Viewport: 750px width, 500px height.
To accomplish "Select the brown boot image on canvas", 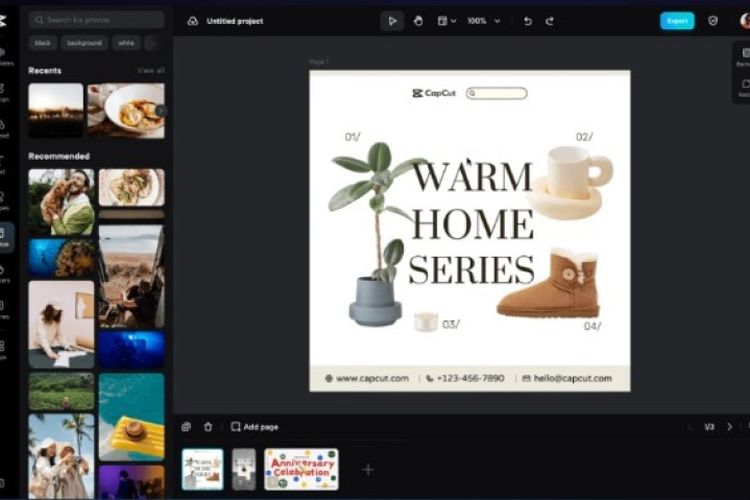I will (550, 282).
